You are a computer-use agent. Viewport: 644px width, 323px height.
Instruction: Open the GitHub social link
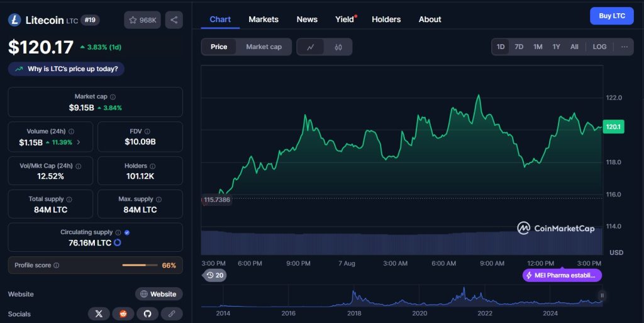coord(147,313)
